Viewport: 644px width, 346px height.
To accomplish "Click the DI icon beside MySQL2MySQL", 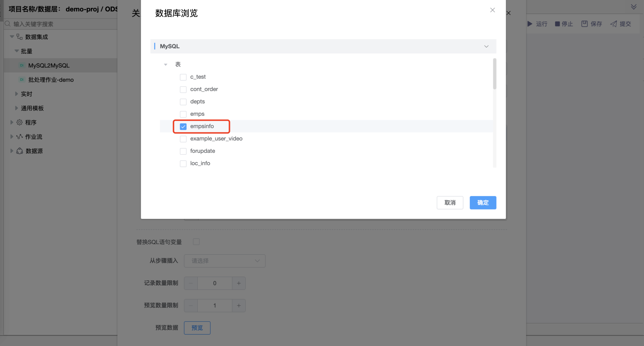I will 22,66.
